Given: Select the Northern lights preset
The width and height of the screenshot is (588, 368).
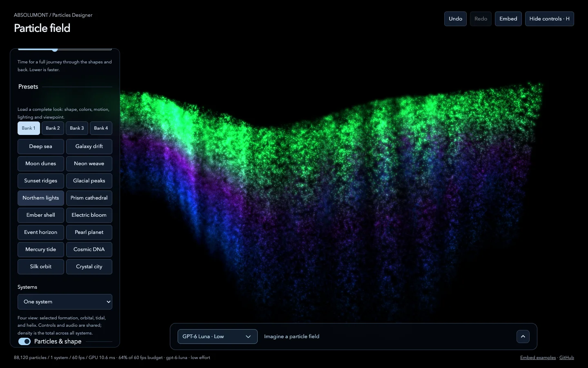Looking at the screenshot, I should (41, 198).
